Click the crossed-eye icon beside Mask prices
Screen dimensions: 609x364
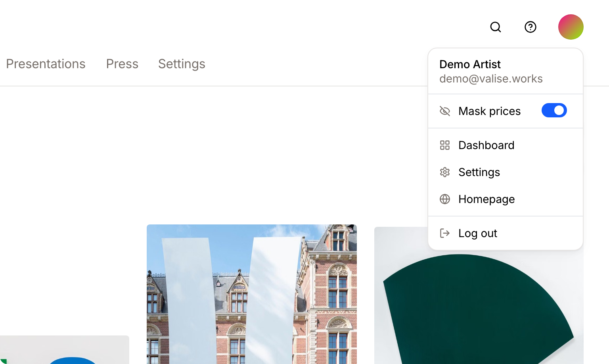pyautogui.click(x=445, y=111)
